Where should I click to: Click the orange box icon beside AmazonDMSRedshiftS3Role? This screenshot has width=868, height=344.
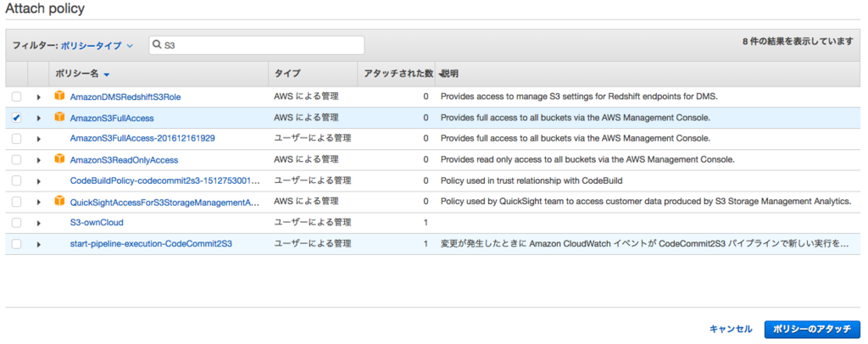click(x=59, y=97)
